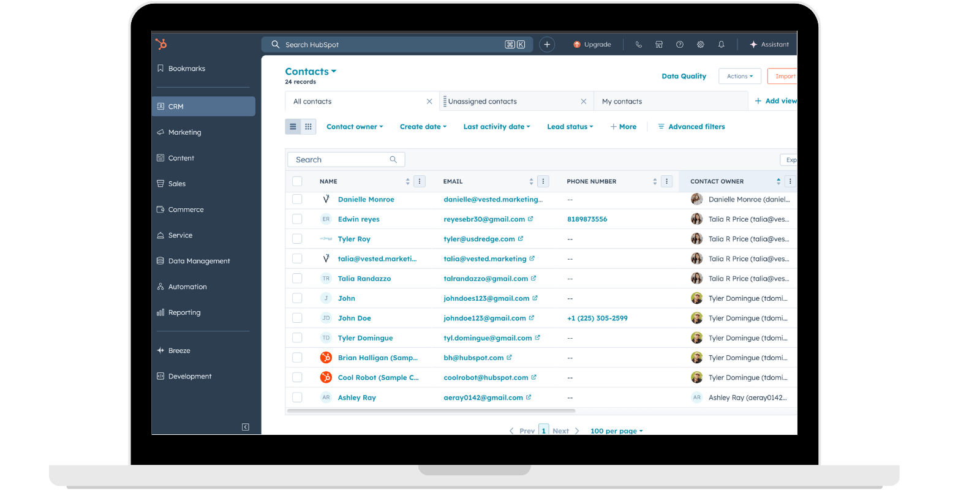Open the Actions dropdown

pyautogui.click(x=740, y=76)
